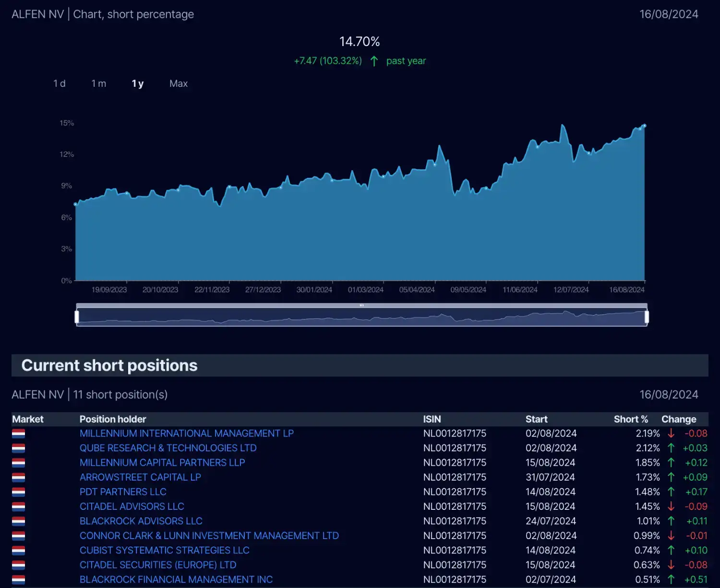Open CITADEL ADVISORS LLC link
The width and height of the screenshot is (720, 588).
pos(132,506)
